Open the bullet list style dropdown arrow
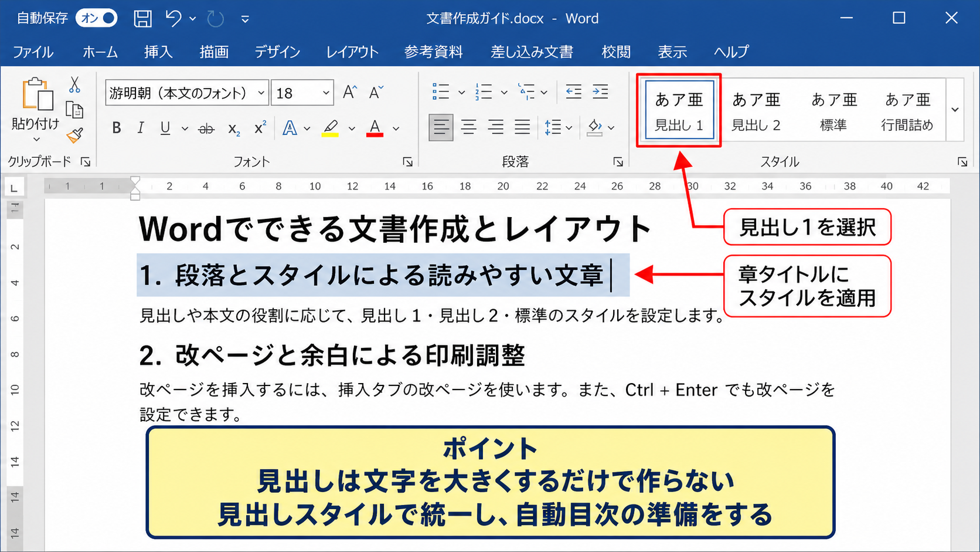Screen dimensions: 980x552 point(461,93)
